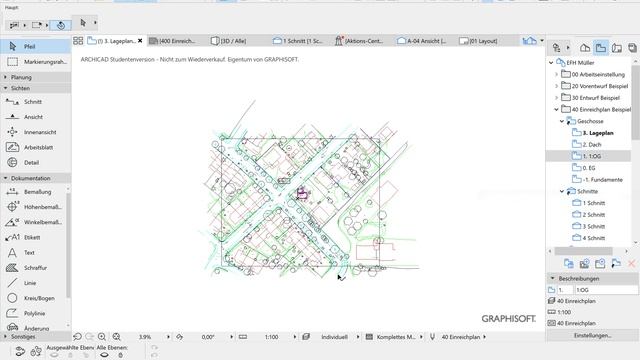Select the Pfeil arrow tool
Screen dimensions: 640x360
pyautogui.click(x=36, y=47)
